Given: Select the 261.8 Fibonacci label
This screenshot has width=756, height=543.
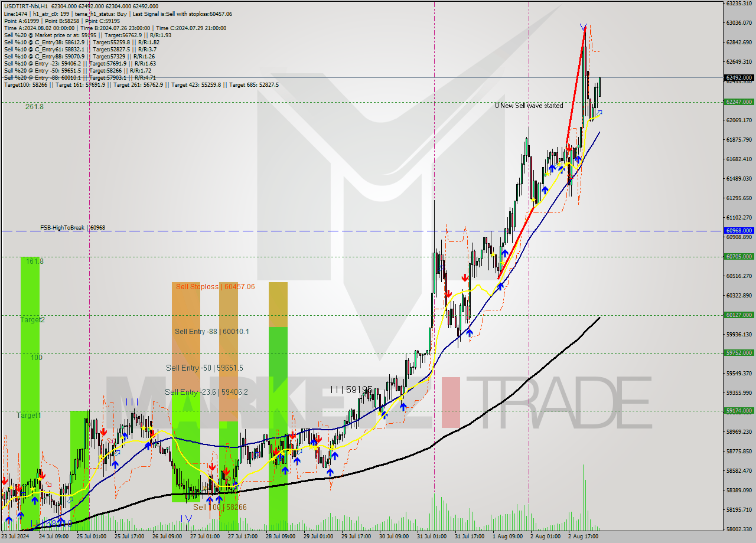Looking at the screenshot, I should click(x=34, y=106).
